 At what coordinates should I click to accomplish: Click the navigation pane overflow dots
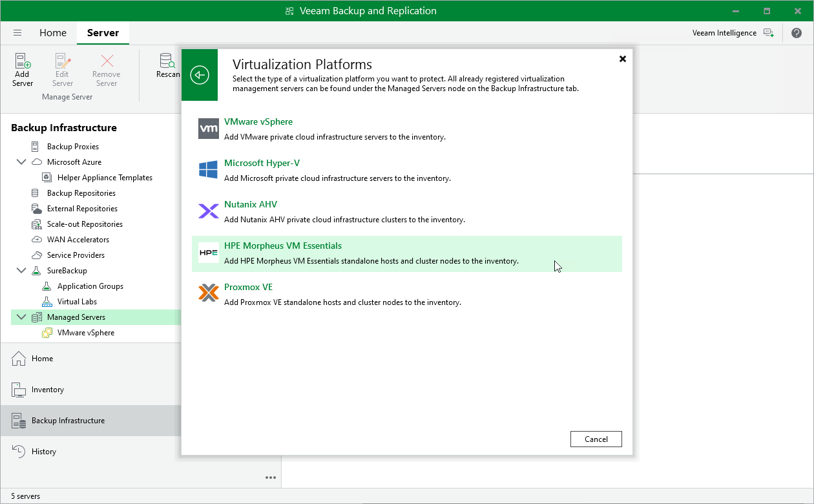271,478
